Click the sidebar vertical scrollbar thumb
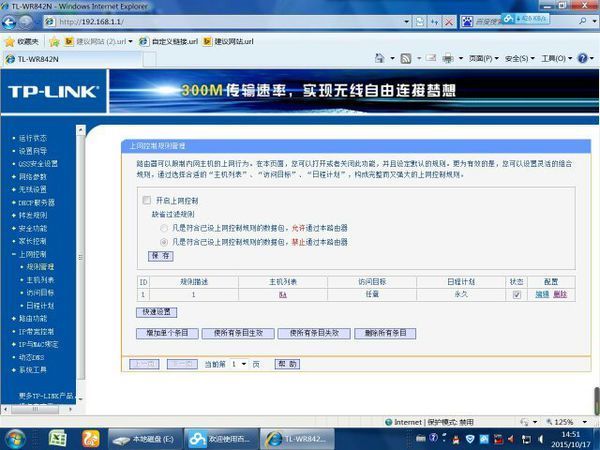The width and height of the screenshot is (600, 450). pos(81,256)
